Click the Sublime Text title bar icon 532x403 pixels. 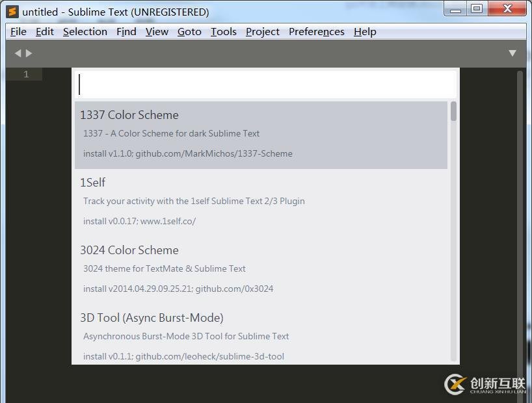pyautogui.click(x=12, y=12)
